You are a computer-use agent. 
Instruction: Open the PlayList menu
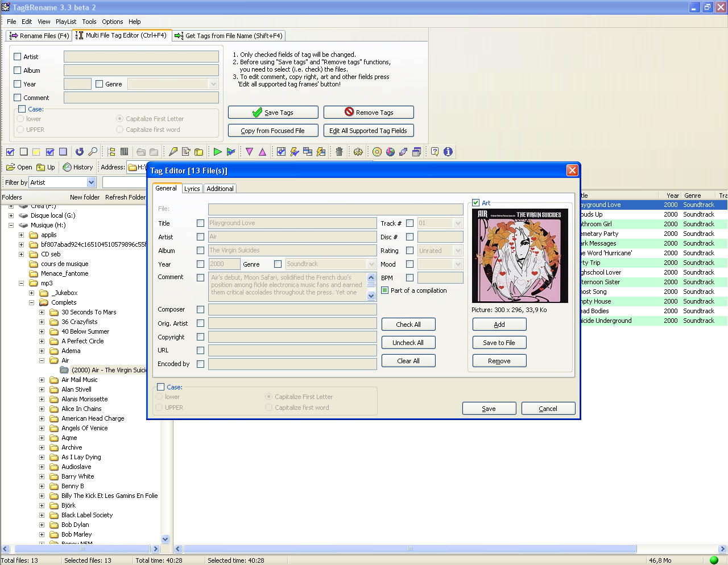[66, 22]
